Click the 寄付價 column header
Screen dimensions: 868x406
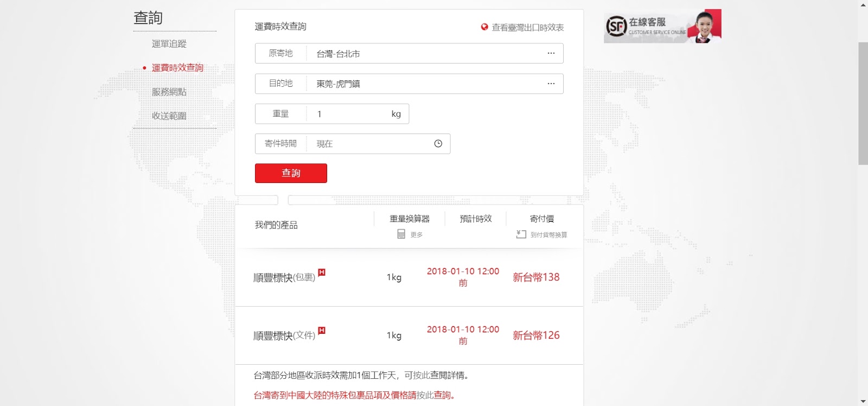(x=542, y=219)
